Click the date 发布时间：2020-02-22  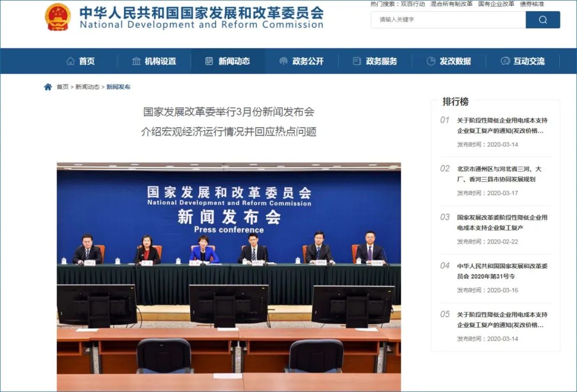487,241
